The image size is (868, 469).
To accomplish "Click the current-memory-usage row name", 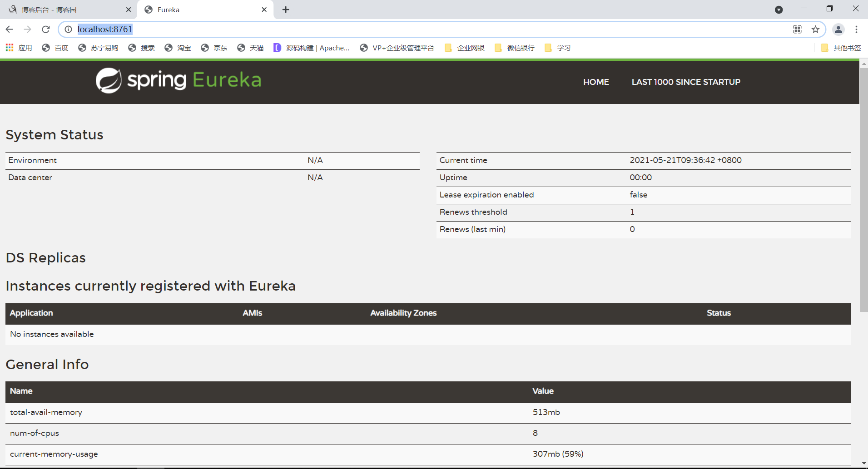I will pyautogui.click(x=54, y=454).
